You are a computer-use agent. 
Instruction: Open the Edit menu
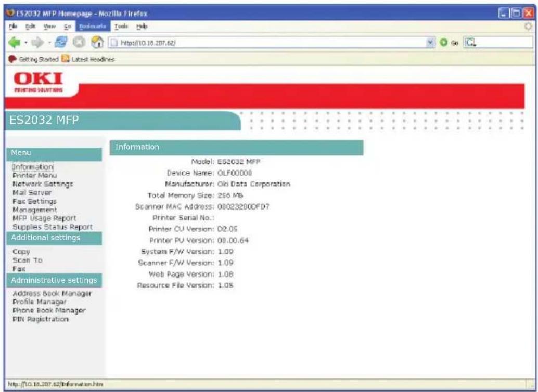30,26
